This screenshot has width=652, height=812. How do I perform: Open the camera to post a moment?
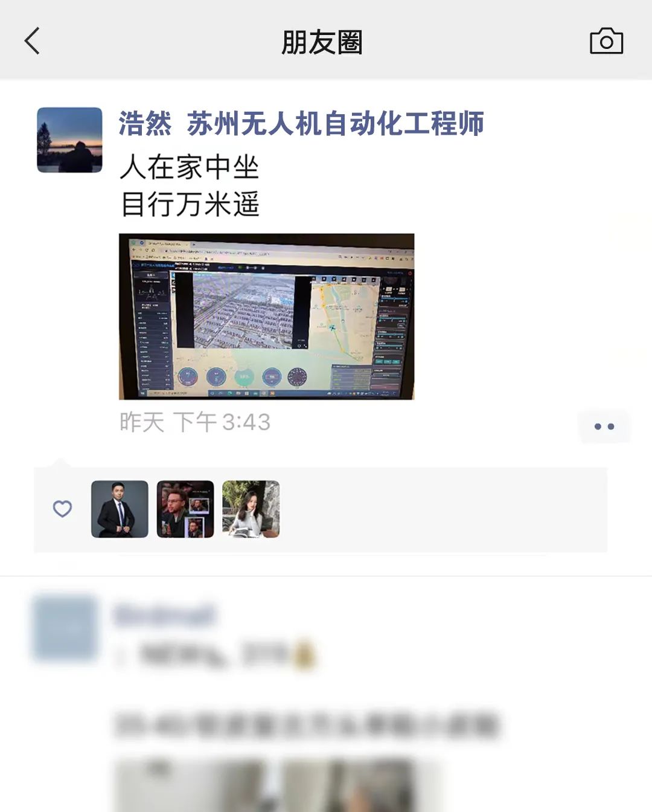tap(606, 41)
